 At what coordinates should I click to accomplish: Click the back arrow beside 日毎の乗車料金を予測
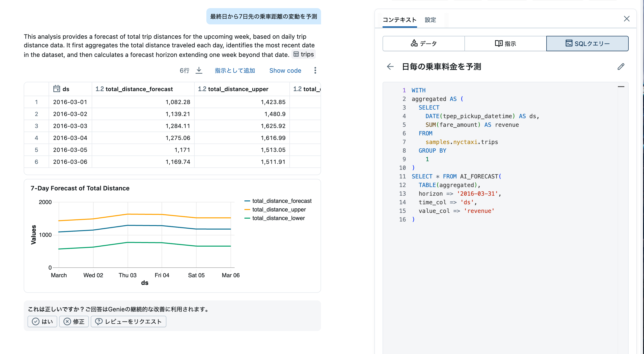click(x=390, y=67)
